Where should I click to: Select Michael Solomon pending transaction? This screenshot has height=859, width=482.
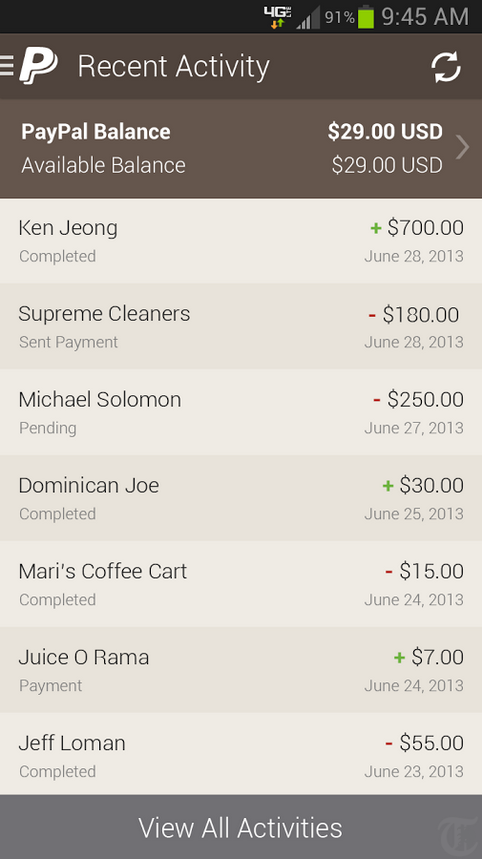[x=241, y=413]
